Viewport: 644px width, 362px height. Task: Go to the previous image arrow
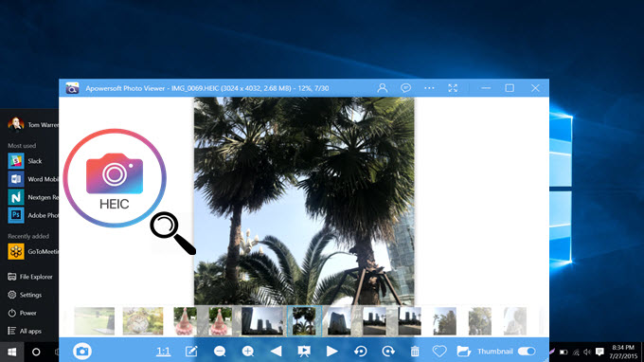click(x=276, y=351)
